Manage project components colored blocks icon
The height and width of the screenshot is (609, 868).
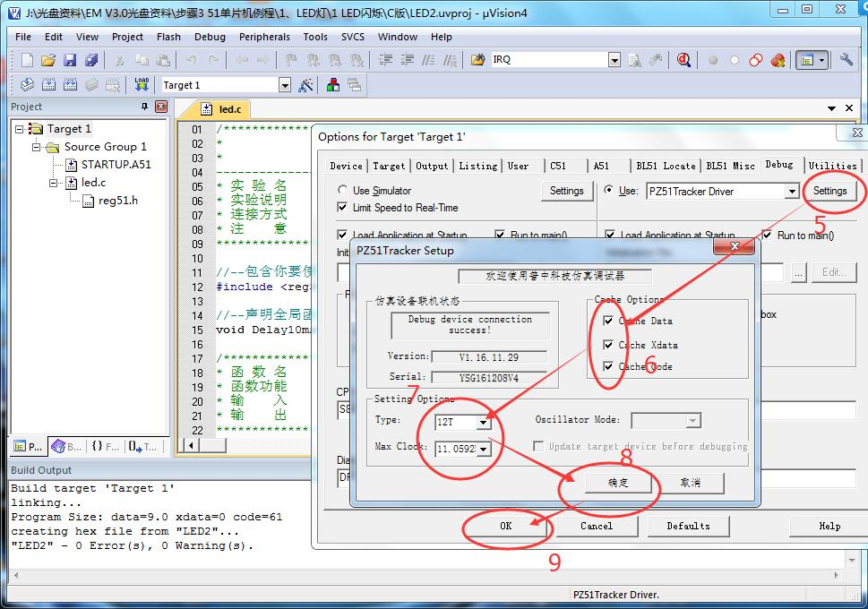tap(333, 85)
